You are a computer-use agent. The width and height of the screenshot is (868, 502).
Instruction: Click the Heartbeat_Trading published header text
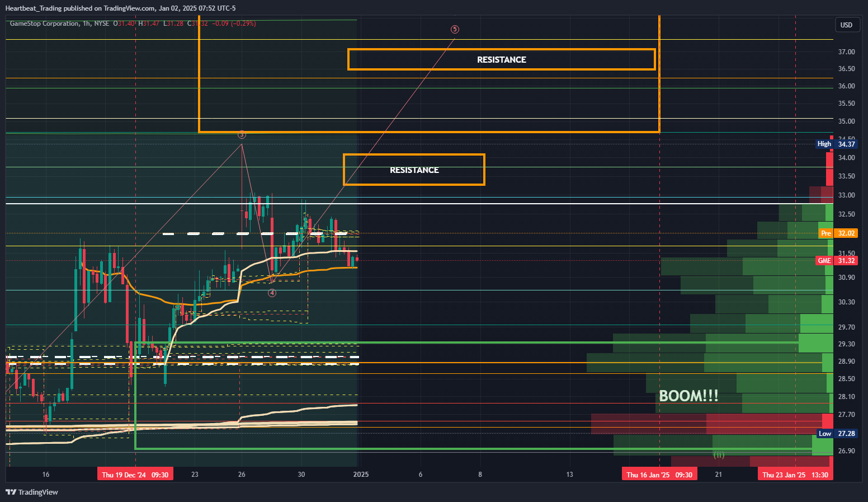pyautogui.click(x=120, y=8)
